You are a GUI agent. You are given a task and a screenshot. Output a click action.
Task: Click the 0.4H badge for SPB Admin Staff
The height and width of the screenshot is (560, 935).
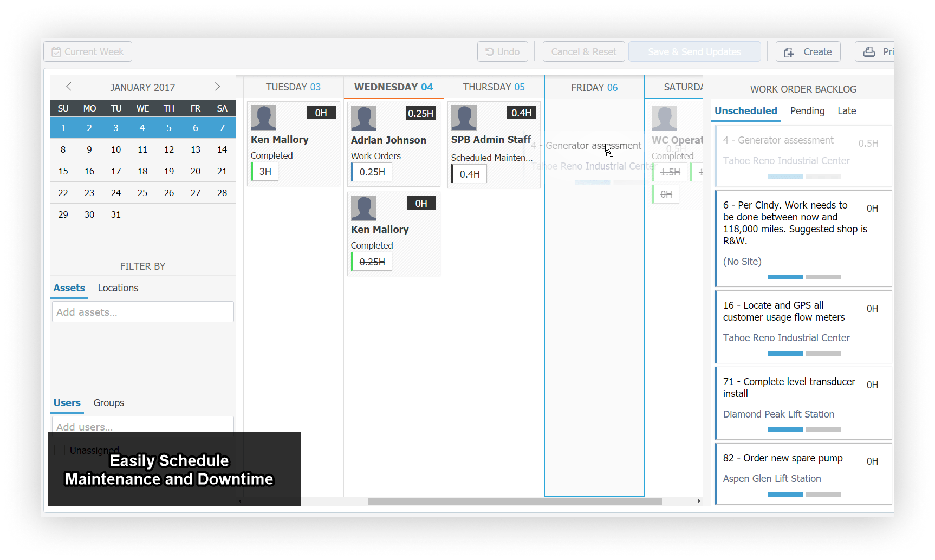522,113
